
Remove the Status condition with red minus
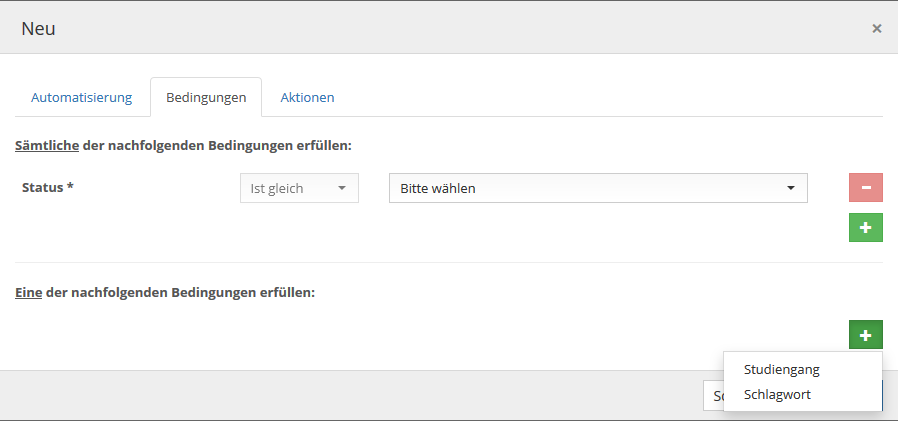click(865, 188)
